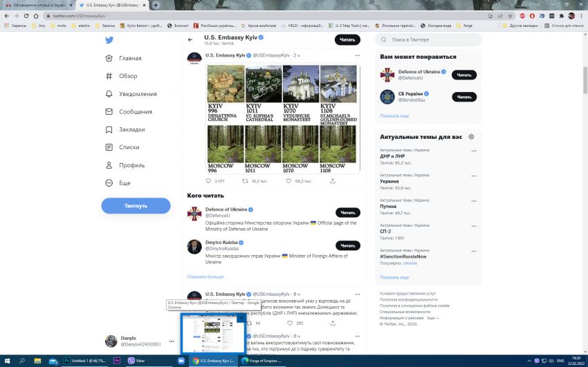Open Chrome extensions puzzle icon
The width and height of the screenshot is (588, 367).
click(x=562, y=16)
